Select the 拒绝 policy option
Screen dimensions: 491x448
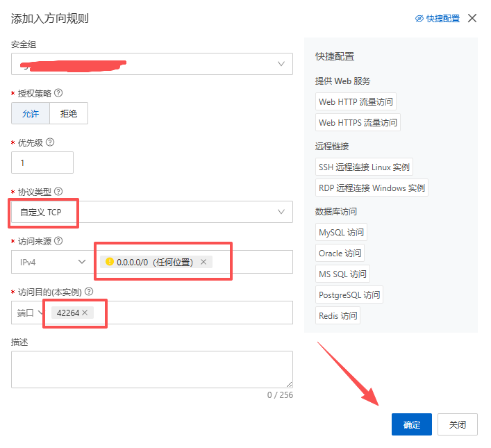pos(69,113)
